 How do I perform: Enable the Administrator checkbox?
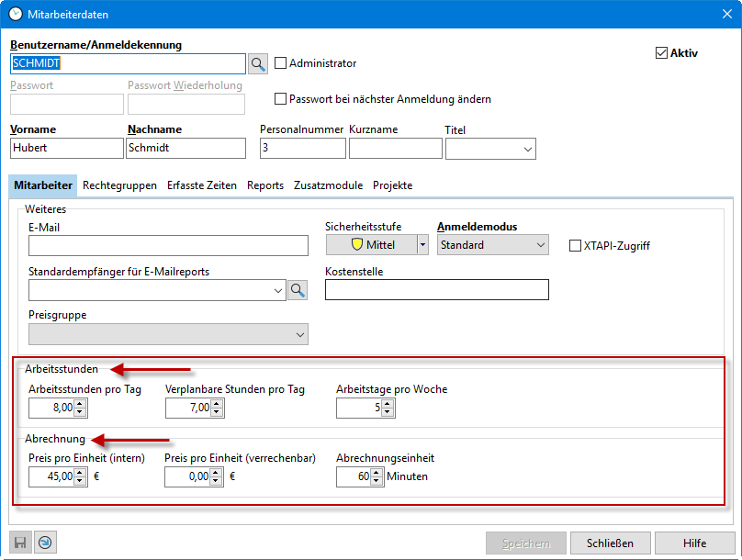pyautogui.click(x=282, y=63)
